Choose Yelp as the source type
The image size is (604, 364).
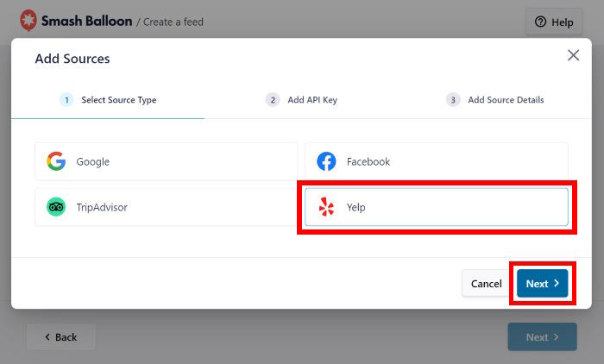(x=436, y=207)
